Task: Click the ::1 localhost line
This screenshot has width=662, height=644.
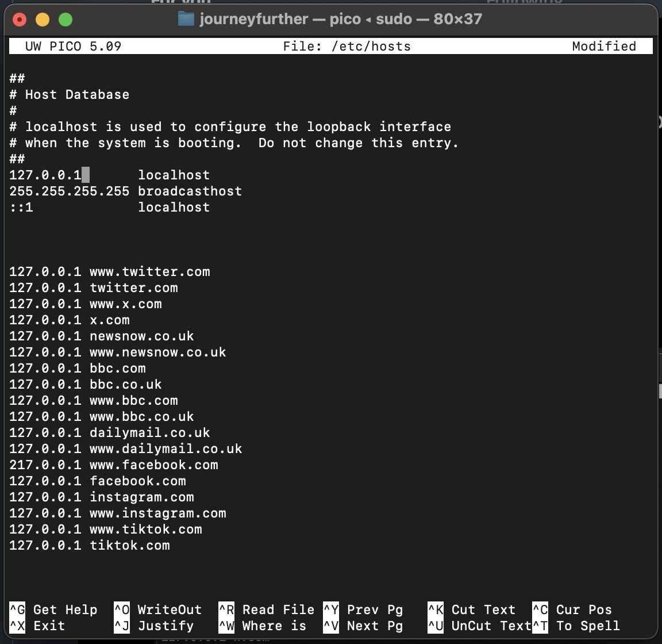Action: pyautogui.click(x=109, y=206)
